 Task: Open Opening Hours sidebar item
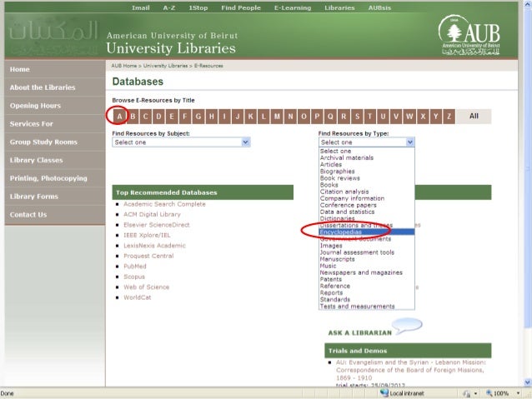click(55, 106)
